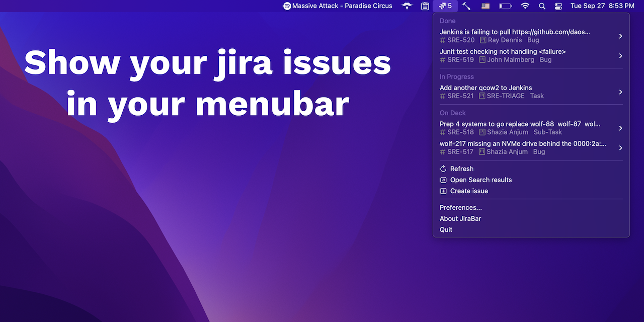
Task: Expand the SRE-521 qcow2 task chevron
Action: point(620,92)
